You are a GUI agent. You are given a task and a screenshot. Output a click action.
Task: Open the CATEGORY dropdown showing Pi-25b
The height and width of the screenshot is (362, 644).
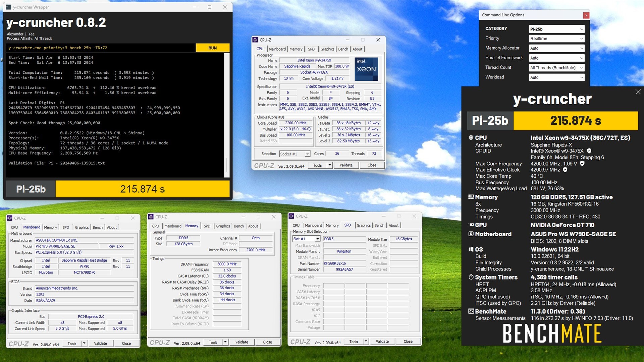click(557, 29)
